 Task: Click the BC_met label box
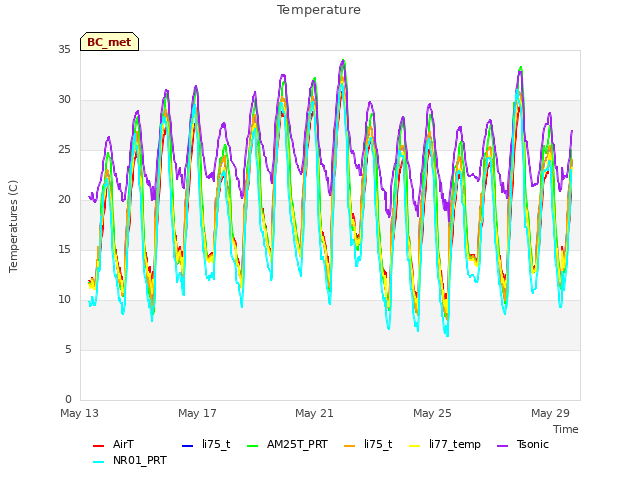click(109, 42)
